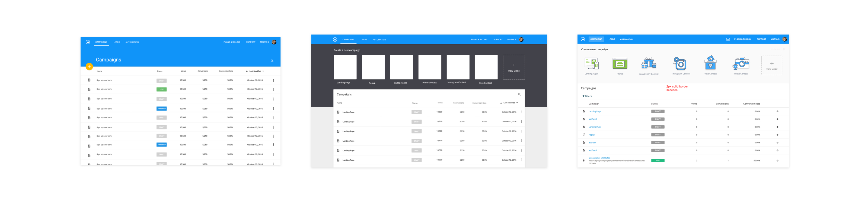This screenshot has height=202, width=868.
Task: Pick the Vote Contest ballot box icon
Action: (710, 63)
